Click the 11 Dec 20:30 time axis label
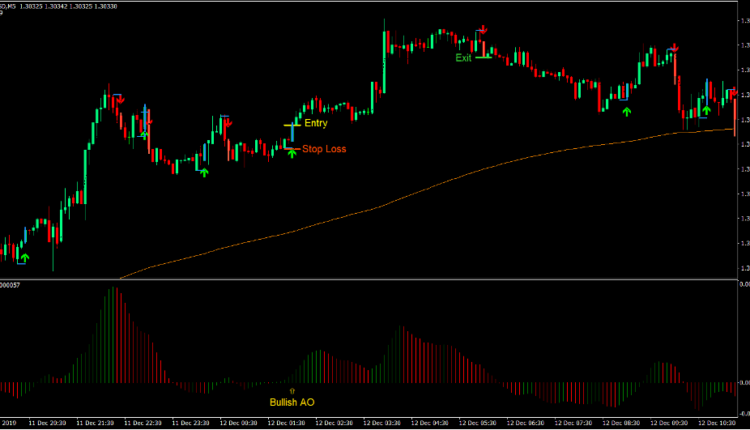This screenshot has width=750, height=430. [48, 422]
